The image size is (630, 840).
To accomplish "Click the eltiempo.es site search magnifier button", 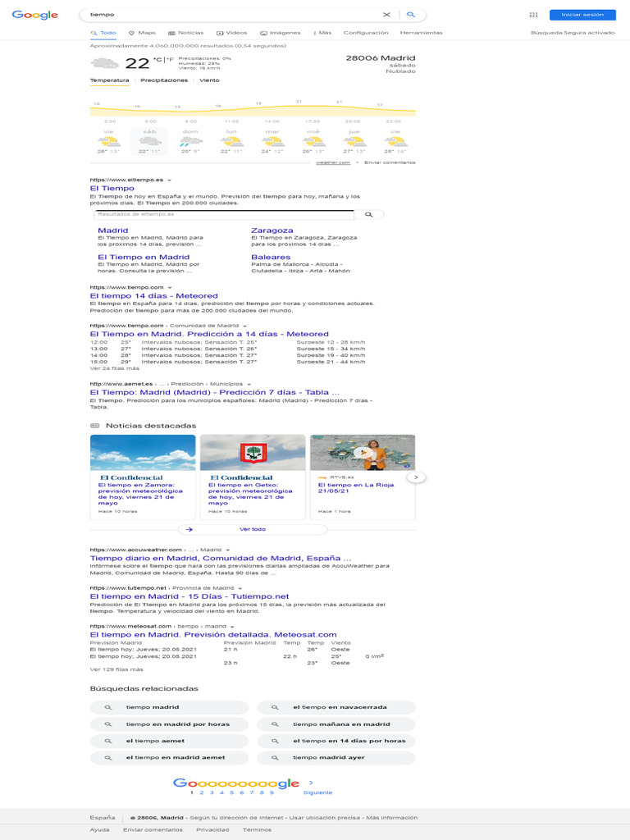I will click(x=368, y=214).
